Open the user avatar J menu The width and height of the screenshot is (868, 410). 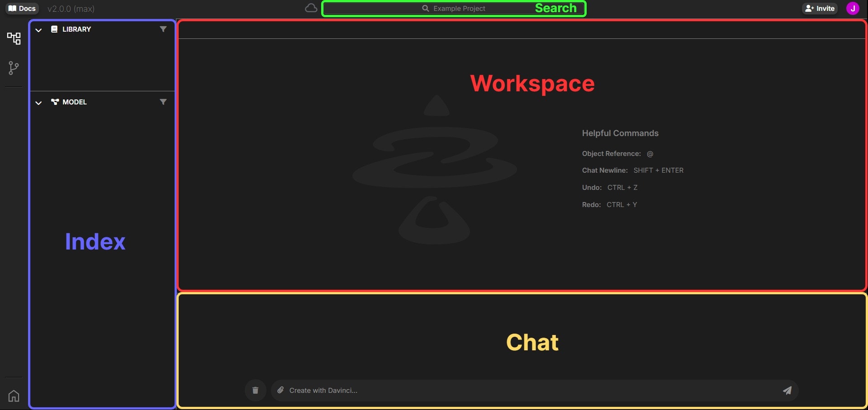point(853,9)
